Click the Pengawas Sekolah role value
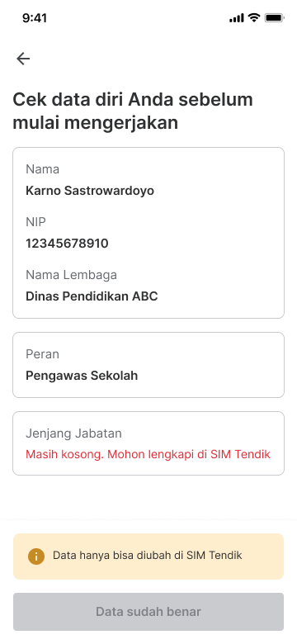The height and width of the screenshot is (644, 297). click(x=82, y=376)
